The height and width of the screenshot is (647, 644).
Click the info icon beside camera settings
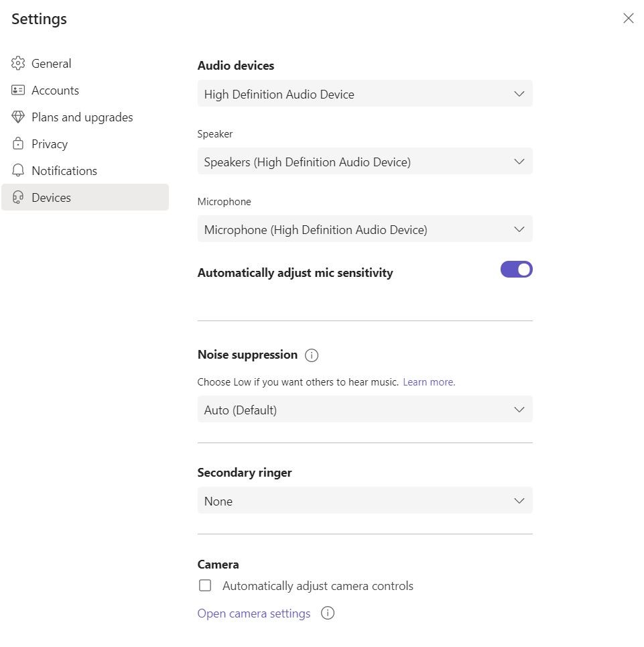pyautogui.click(x=328, y=613)
